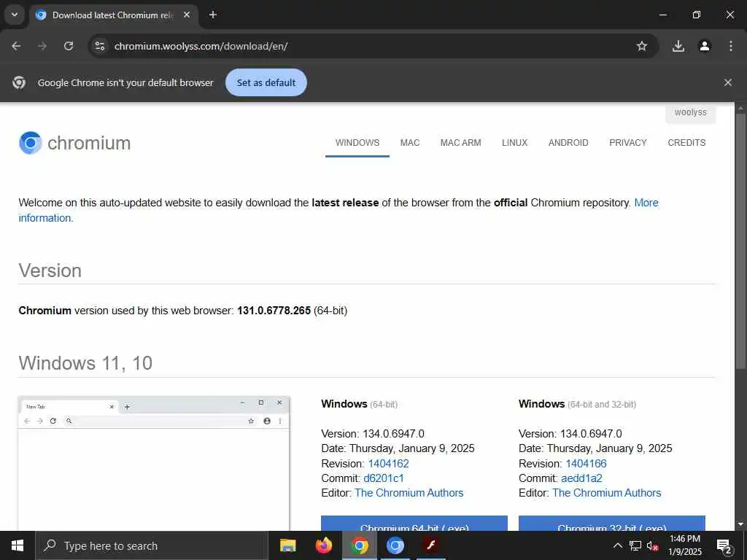Screen dimensions: 747x560
Task: Open The Chromium Authors link under 64-bit
Action: [409, 493]
